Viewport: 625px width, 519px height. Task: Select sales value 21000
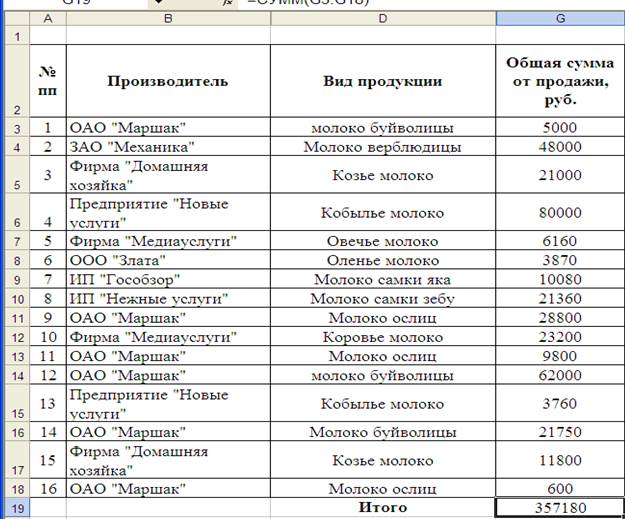point(560,175)
